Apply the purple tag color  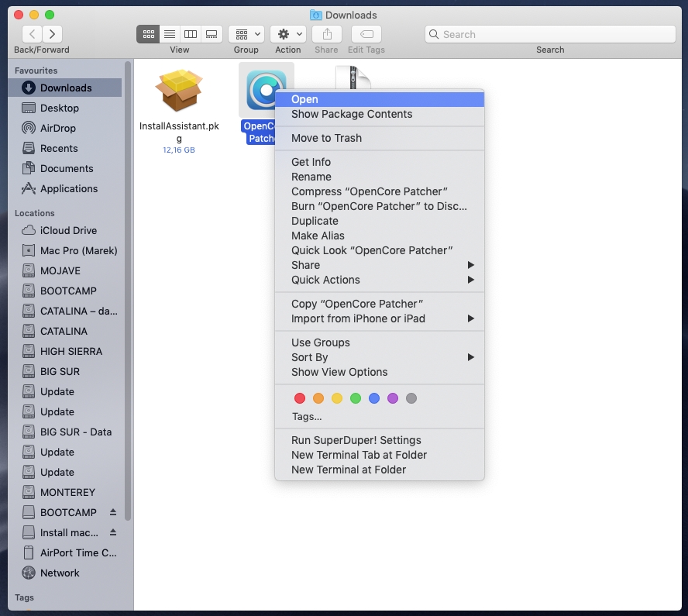393,398
